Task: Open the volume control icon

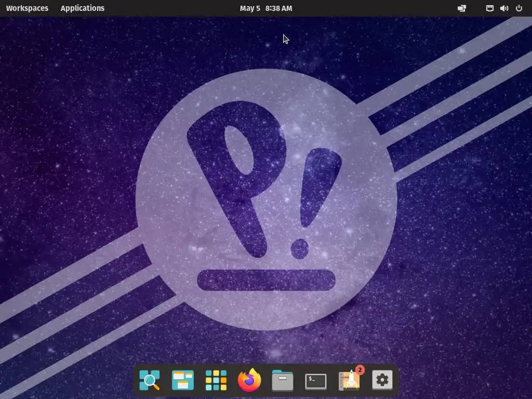Action: (504, 8)
